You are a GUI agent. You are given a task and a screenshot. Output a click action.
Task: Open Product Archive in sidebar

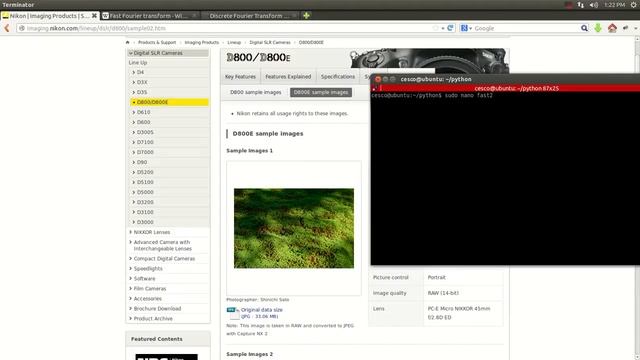[153, 319]
